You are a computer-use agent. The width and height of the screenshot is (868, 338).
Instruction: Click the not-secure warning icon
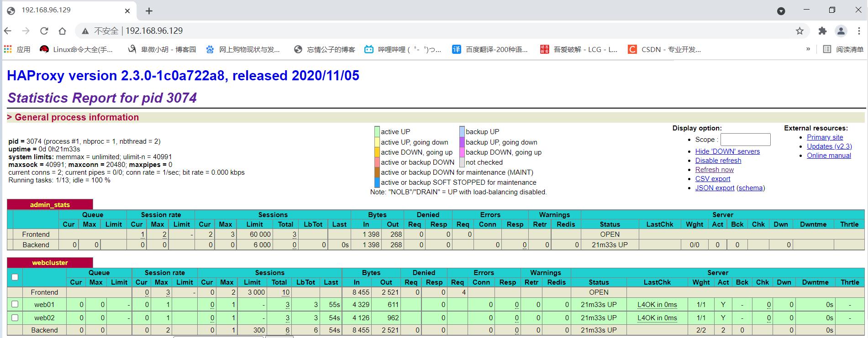coord(85,31)
